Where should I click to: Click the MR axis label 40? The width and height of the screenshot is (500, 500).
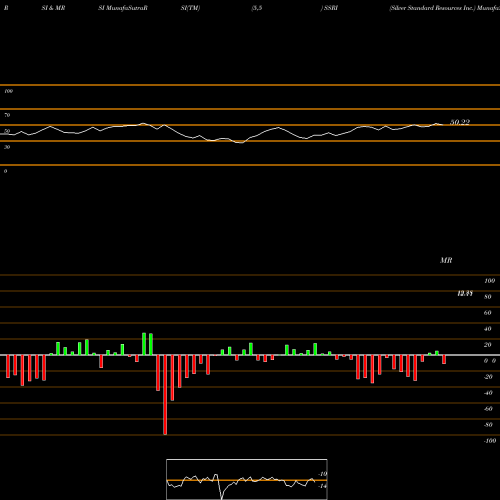488,329
